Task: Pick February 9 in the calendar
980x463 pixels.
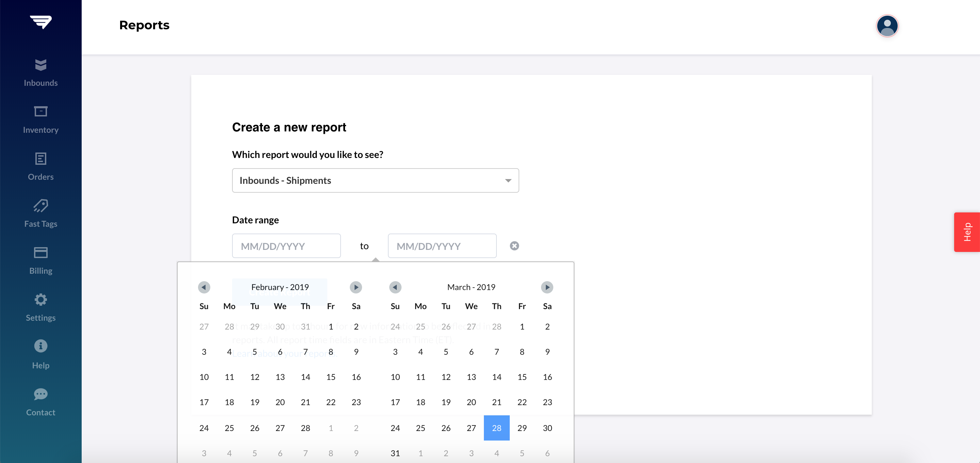Action: coord(356,352)
